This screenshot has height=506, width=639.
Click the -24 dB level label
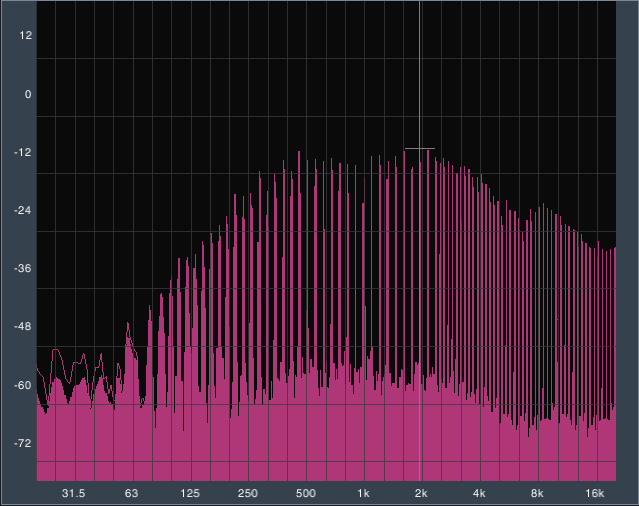pos(23,210)
